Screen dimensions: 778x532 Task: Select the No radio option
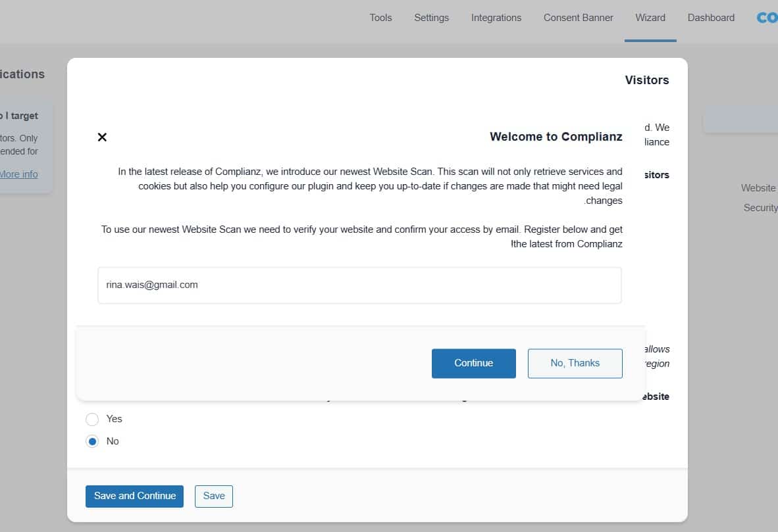pos(92,441)
